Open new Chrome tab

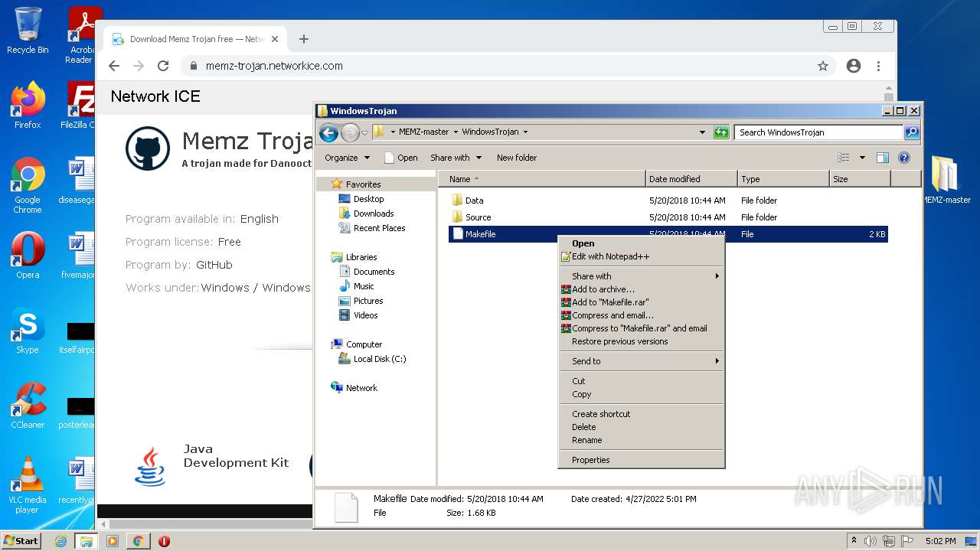[304, 39]
